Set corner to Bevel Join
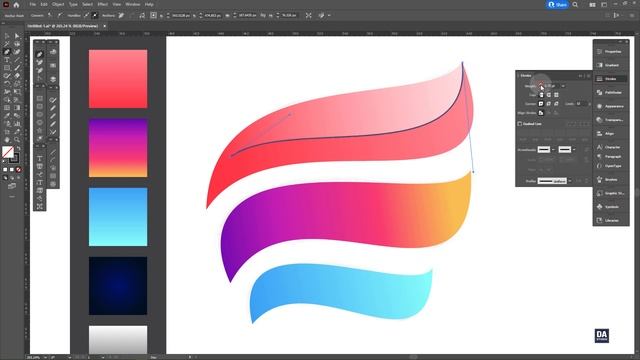The image size is (640, 360). [x=556, y=104]
